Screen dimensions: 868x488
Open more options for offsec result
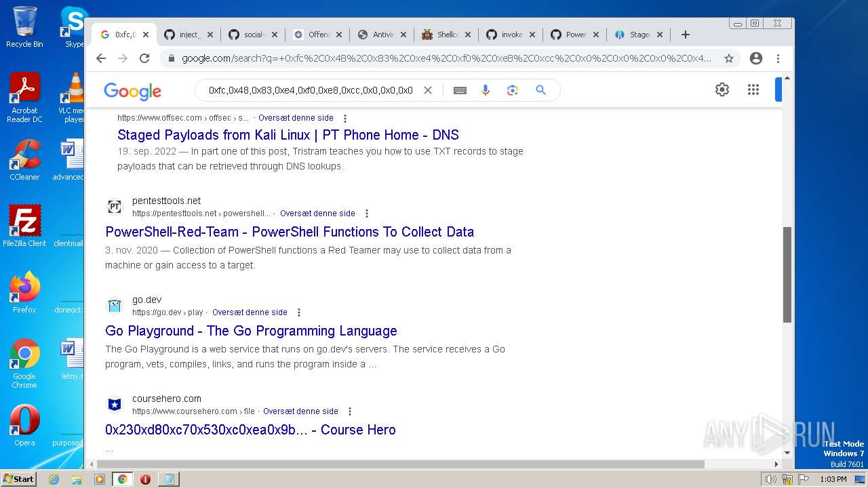pyautogui.click(x=344, y=118)
